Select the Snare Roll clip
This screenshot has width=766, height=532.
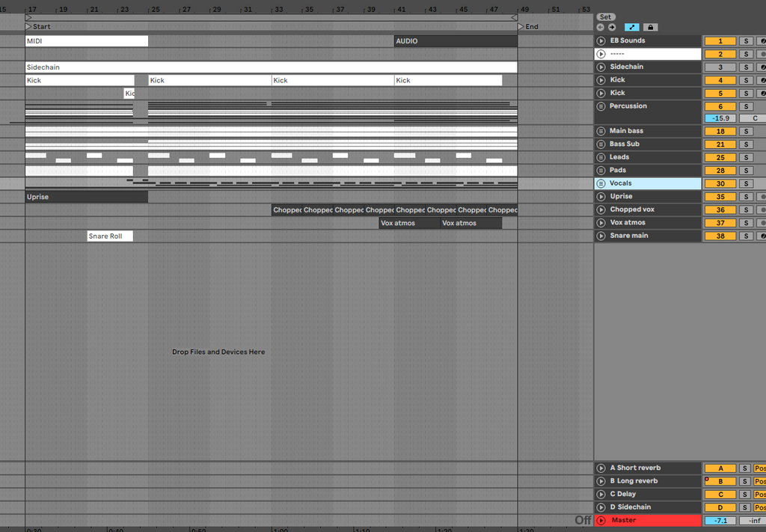(x=110, y=236)
